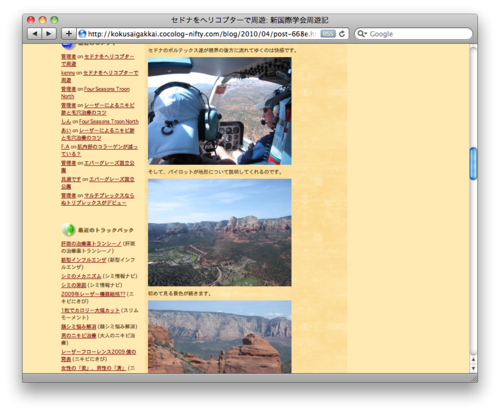Open the kenny commenter link

[68, 73]
